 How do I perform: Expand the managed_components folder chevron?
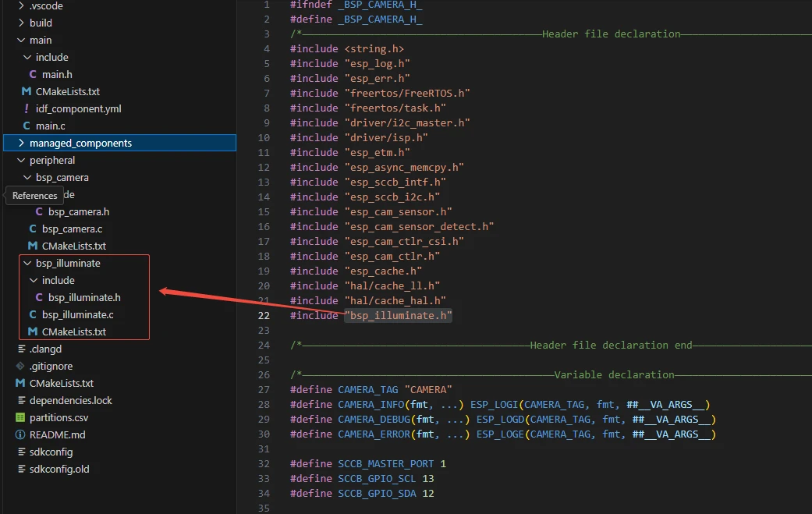tap(21, 143)
